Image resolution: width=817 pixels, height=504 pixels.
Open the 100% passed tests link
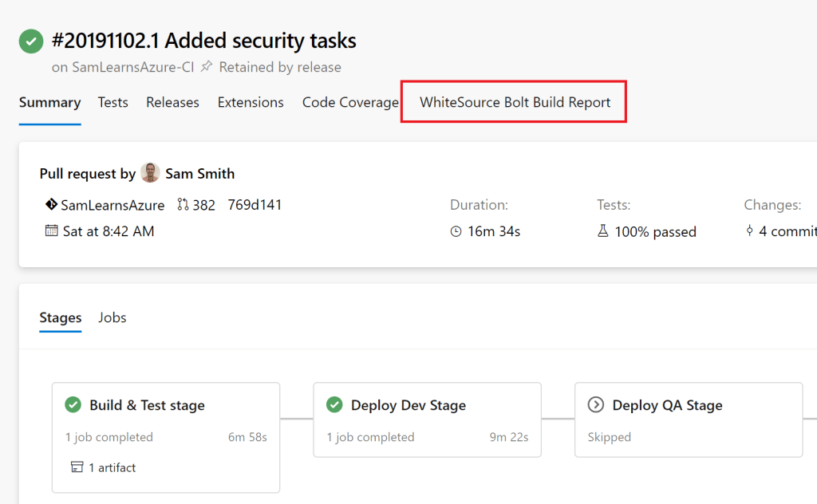655,232
